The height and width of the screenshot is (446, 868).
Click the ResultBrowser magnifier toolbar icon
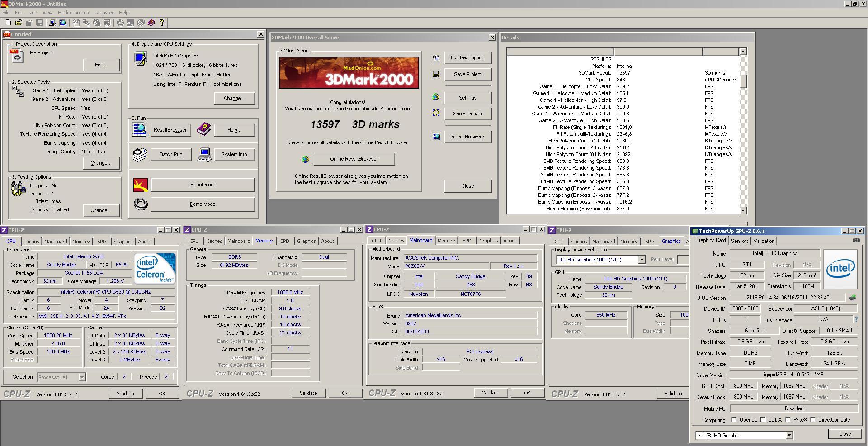pyautogui.click(x=63, y=23)
